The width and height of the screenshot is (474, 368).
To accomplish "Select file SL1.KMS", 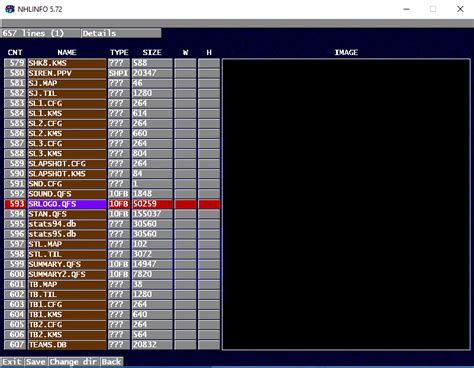I will (67, 113).
